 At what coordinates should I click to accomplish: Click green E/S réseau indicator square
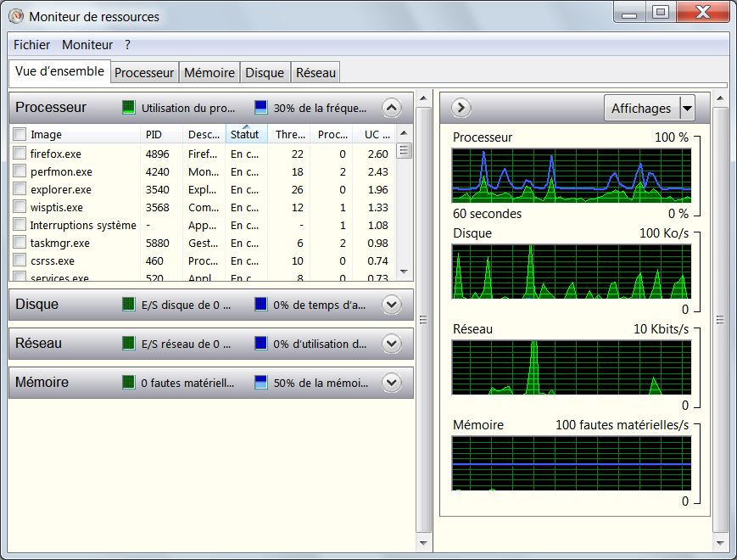click(128, 344)
